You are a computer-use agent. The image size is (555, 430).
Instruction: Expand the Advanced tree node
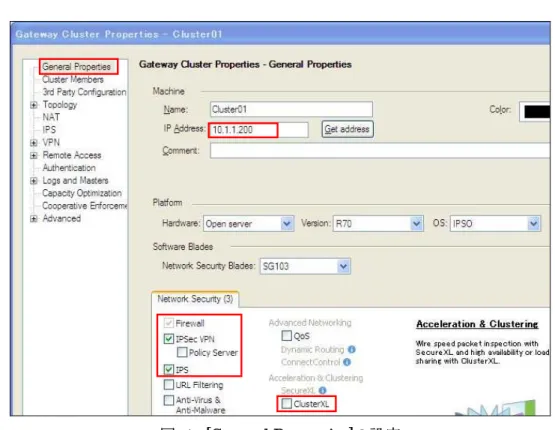pos(34,219)
